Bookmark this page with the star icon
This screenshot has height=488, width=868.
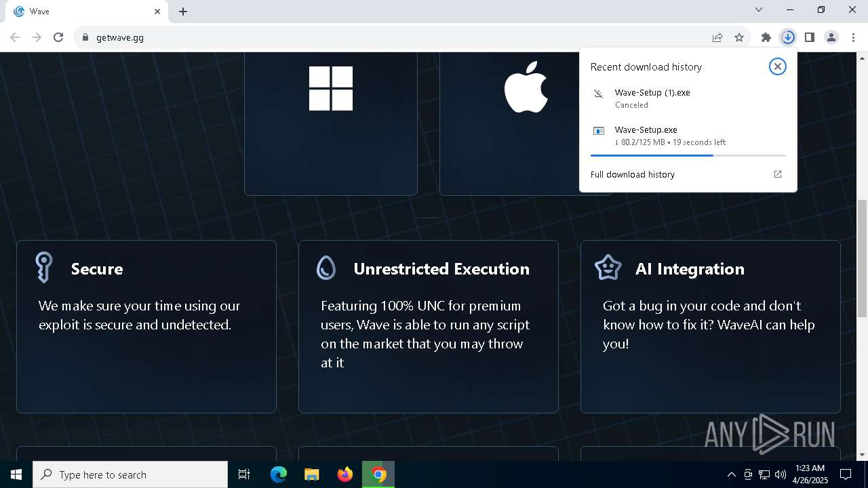[739, 37]
